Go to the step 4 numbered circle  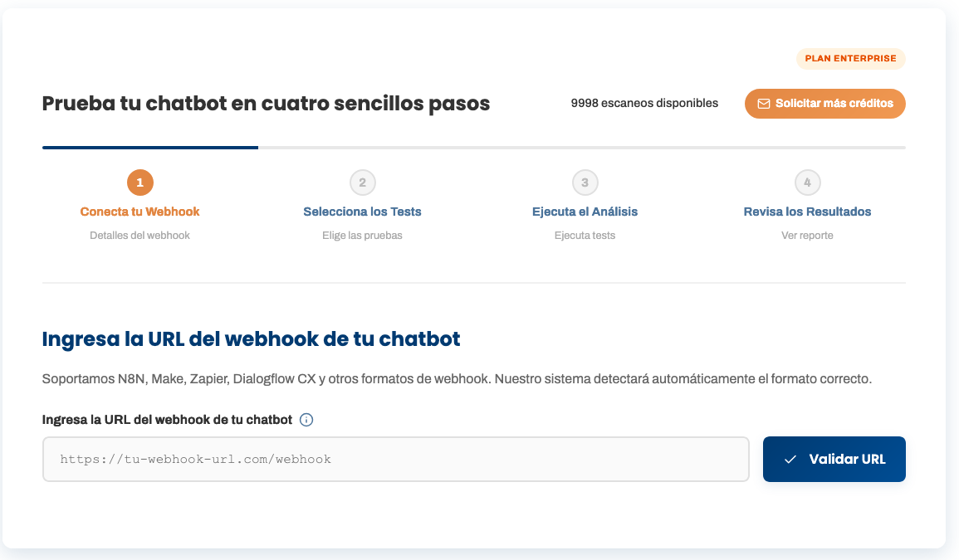pyautogui.click(x=807, y=183)
